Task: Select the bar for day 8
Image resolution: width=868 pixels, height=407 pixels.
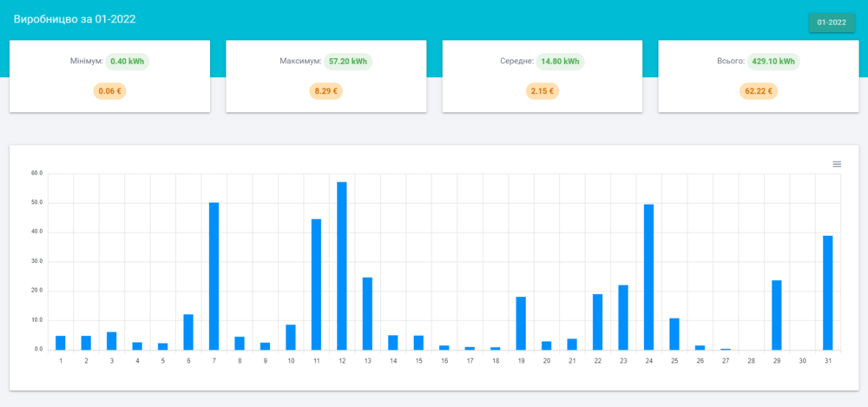Action: pyautogui.click(x=240, y=344)
